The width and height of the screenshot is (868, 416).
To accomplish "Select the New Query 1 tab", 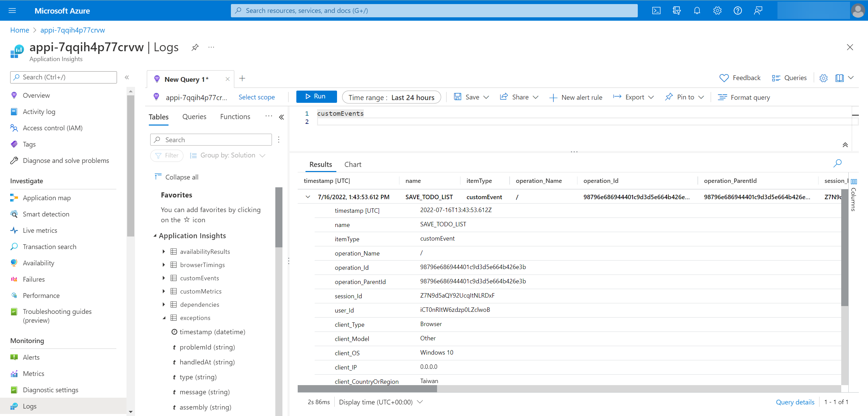I will tap(186, 79).
